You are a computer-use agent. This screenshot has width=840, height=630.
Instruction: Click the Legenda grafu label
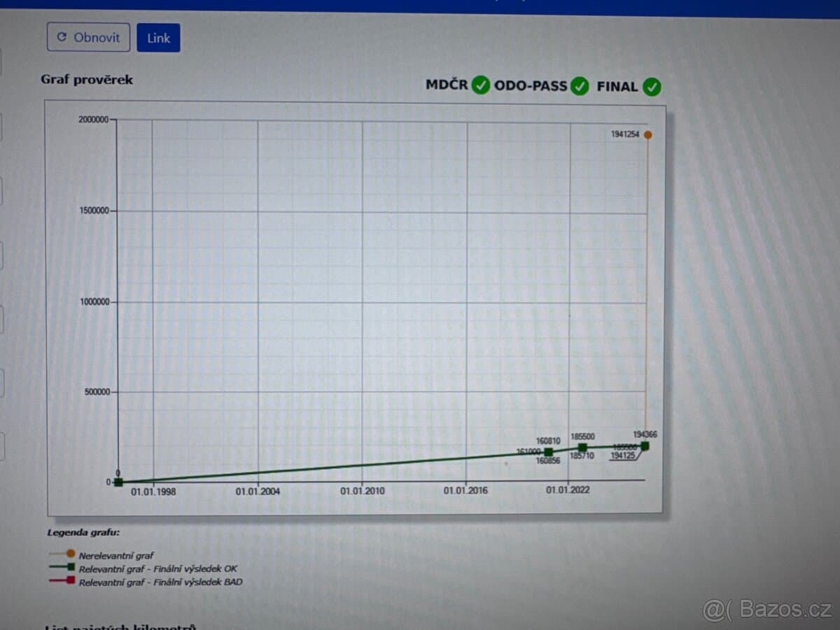(83, 532)
